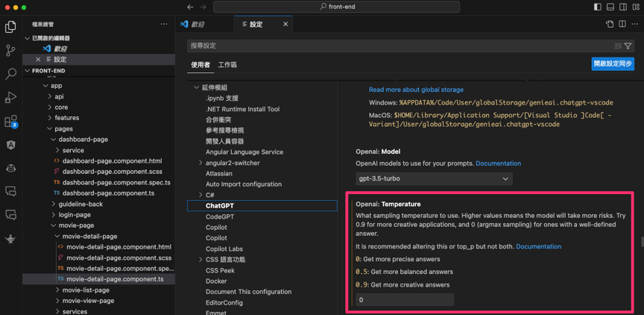Image resolution: width=644 pixels, height=315 pixels.
Task: Click the front-end command center search box
Action: pyautogui.click(x=336, y=7)
